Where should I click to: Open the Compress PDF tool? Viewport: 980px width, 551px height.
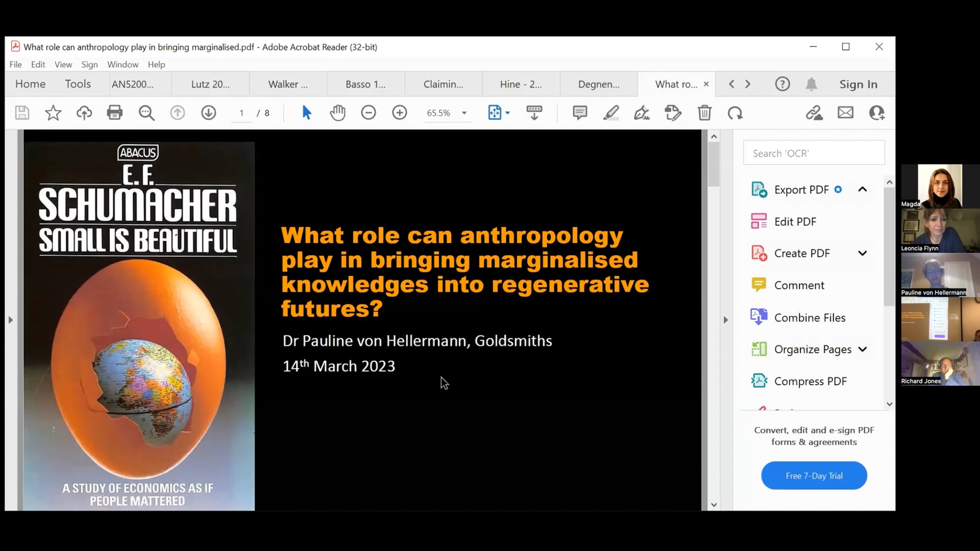810,381
